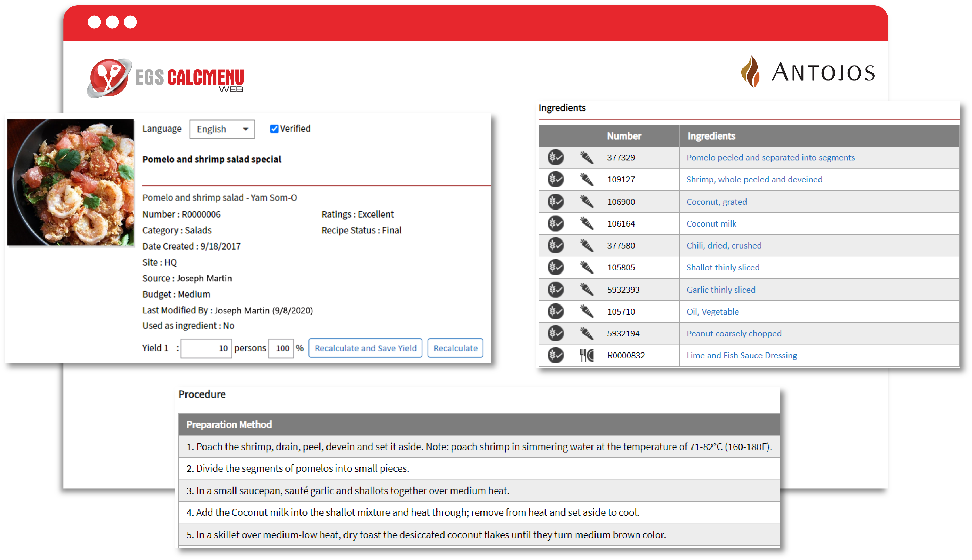Click step 1 Poach the shrimp row
The width and height of the screenshot is (972, 560).
(x=479, y=446)
